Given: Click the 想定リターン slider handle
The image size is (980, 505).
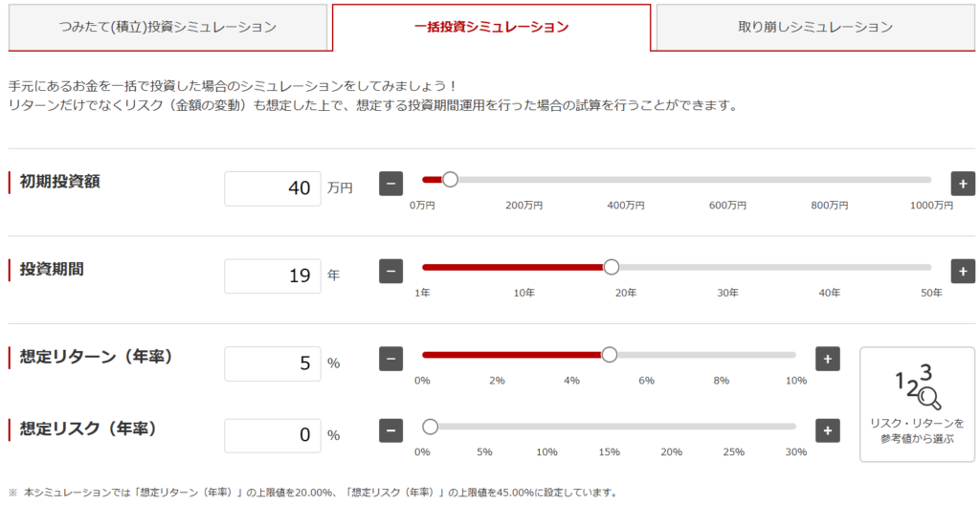Looking at the screenshot, I should [609, 355].
